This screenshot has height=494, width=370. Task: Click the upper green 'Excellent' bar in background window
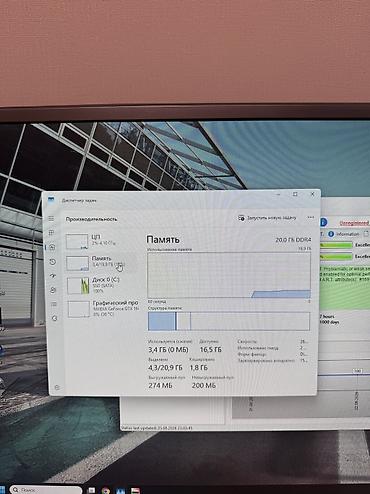(336, 245)
